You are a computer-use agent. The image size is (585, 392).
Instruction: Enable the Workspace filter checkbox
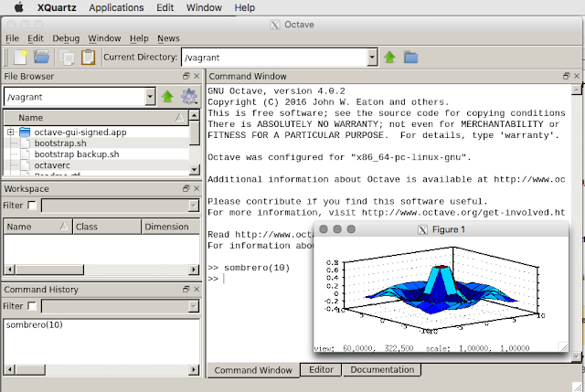tap(32, 206)
